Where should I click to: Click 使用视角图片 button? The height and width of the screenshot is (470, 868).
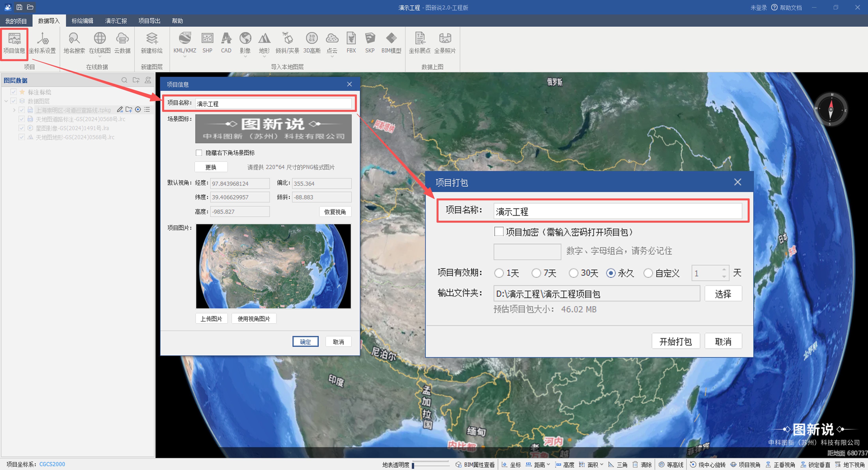click(x=254, y=319)
